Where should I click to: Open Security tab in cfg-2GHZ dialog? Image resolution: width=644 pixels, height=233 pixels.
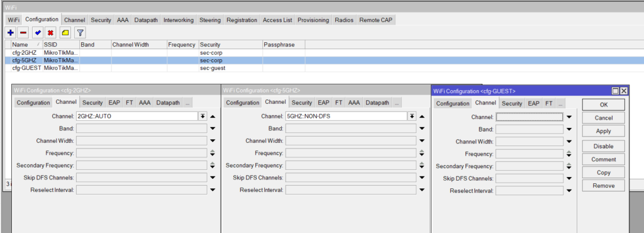[92, 103]
